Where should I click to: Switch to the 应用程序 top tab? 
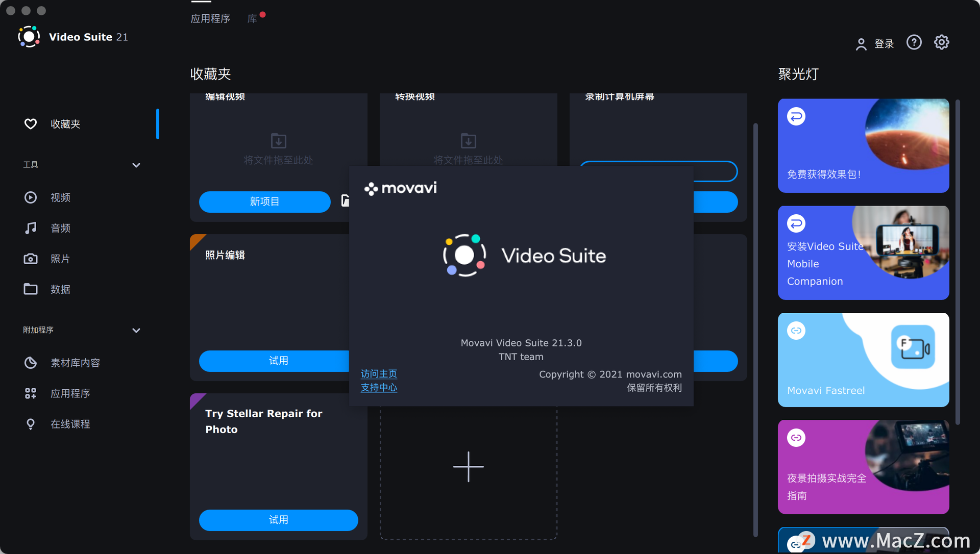click(x=210, y=18)
